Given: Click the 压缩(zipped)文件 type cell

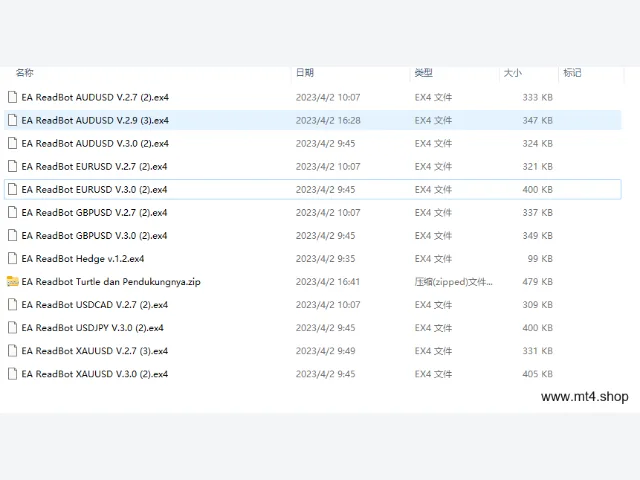Looking at the screenshot, I should click(453, 282).
